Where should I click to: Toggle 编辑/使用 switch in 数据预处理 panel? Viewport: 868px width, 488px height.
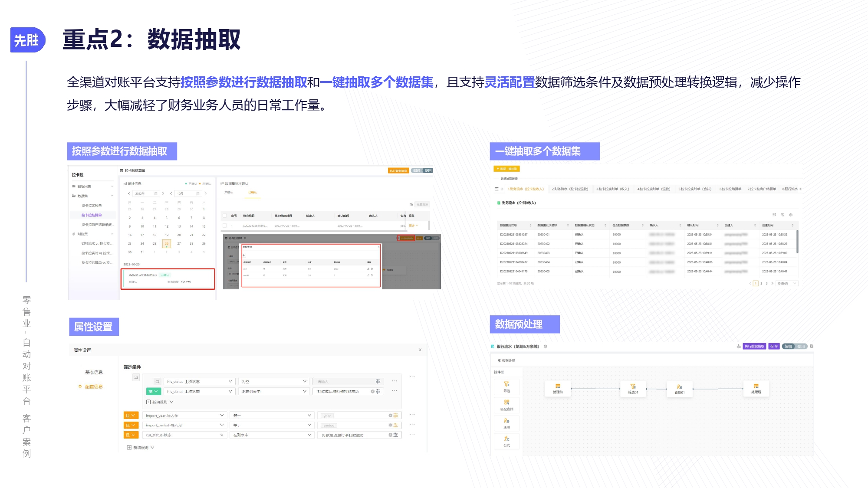pyautogui.click(x=795, y=347)
